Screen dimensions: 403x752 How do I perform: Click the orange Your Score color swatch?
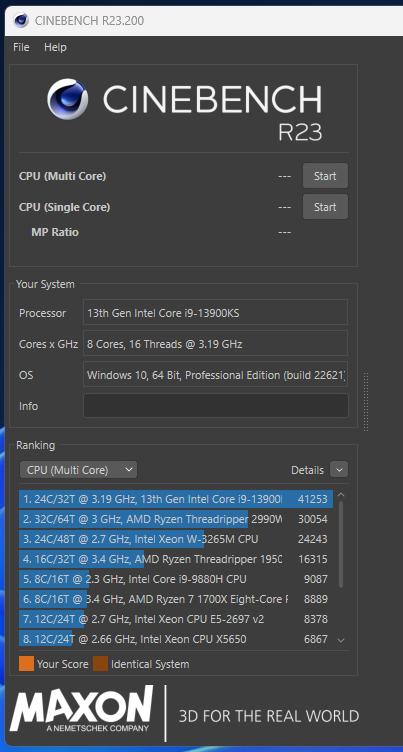(x=26, y=664)
